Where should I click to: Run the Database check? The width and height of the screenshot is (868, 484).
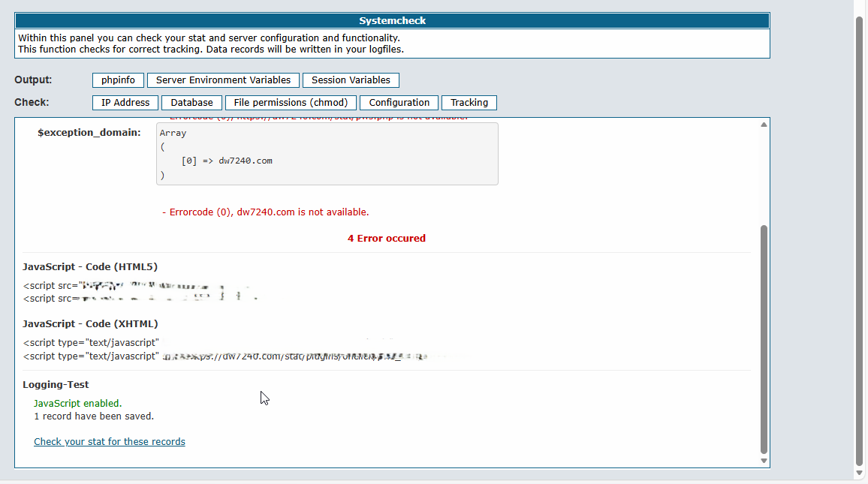click(x=191, y=103)
